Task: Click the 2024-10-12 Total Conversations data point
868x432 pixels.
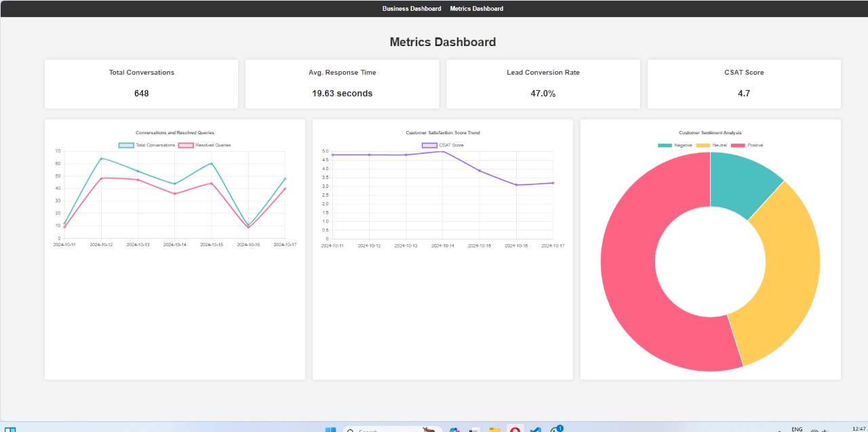Action: [x=101, y=159]
